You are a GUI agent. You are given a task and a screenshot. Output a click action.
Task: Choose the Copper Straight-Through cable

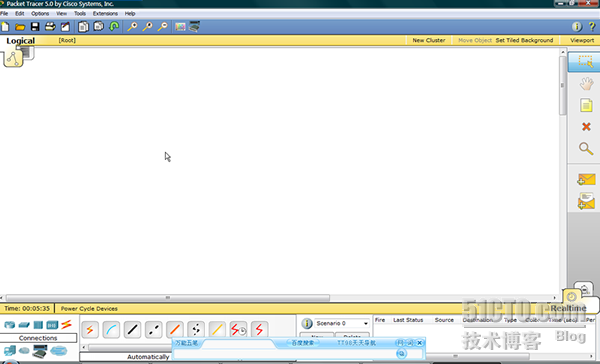(132, 330)
